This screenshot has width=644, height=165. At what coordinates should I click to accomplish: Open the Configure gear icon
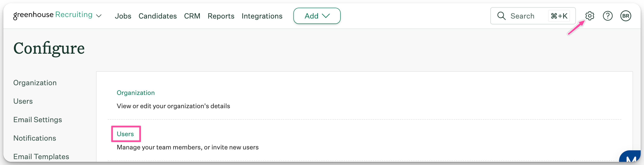pyautogui.click(x=589, y=16)
